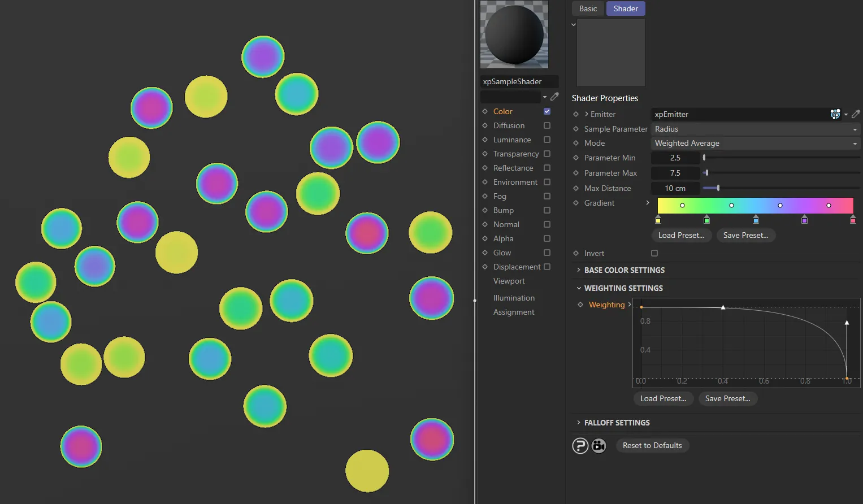Click the animation diamond beside Parameter Min
Image resolution: width=863 pixels, height=504 pixels.
point(575,158)
